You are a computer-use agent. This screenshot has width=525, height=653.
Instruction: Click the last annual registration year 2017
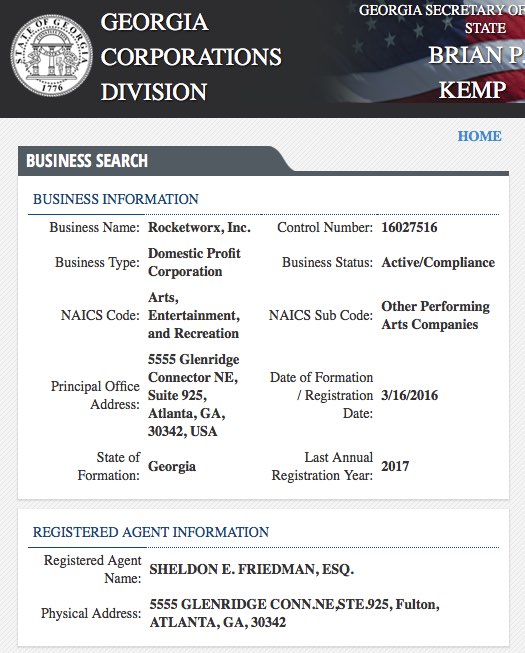pyautogui.click(x=395, y=466)
